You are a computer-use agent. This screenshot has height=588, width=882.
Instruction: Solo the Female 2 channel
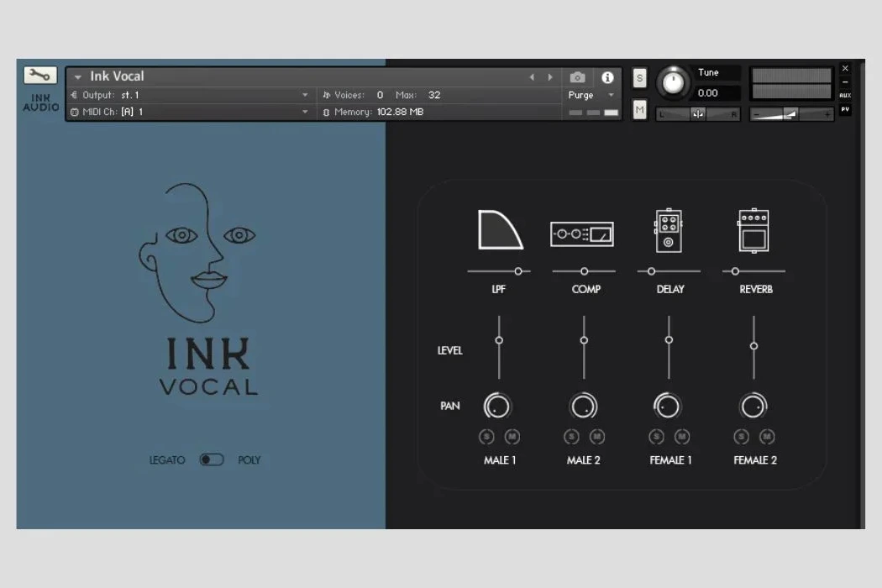(742, 437)
